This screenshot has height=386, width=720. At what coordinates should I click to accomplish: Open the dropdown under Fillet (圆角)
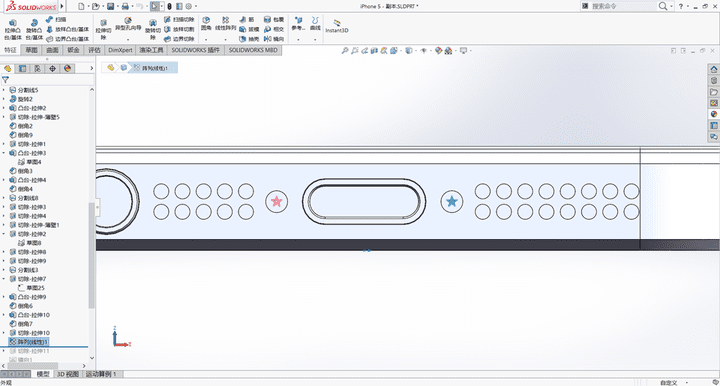point(206,39)
